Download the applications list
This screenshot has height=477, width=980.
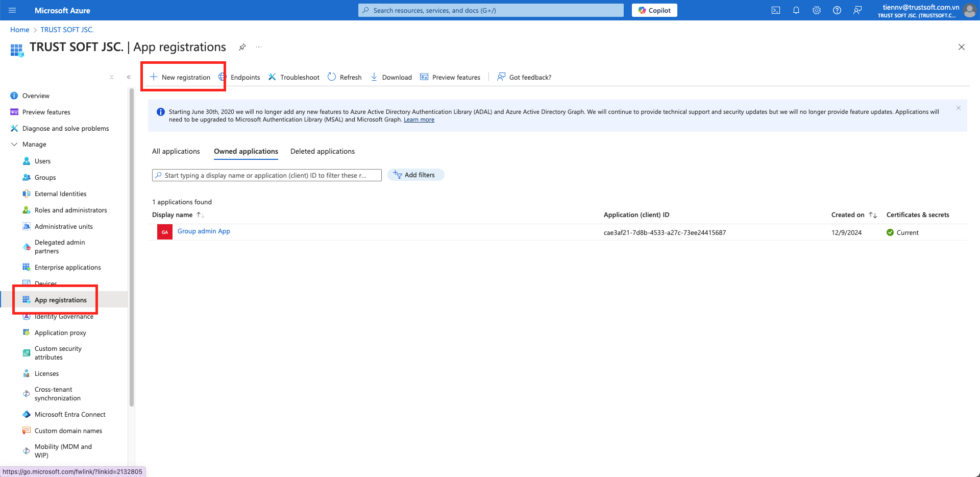click(391, 77)
